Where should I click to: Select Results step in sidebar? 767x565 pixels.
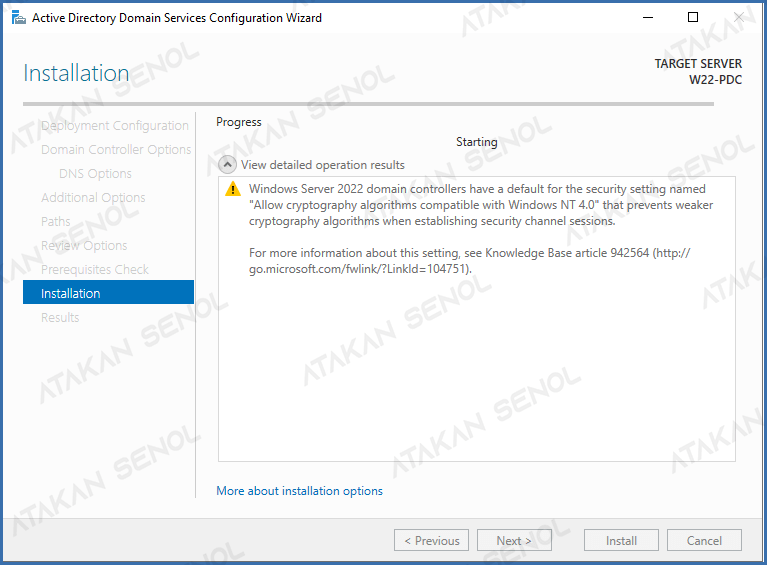[x=60, y=317]
